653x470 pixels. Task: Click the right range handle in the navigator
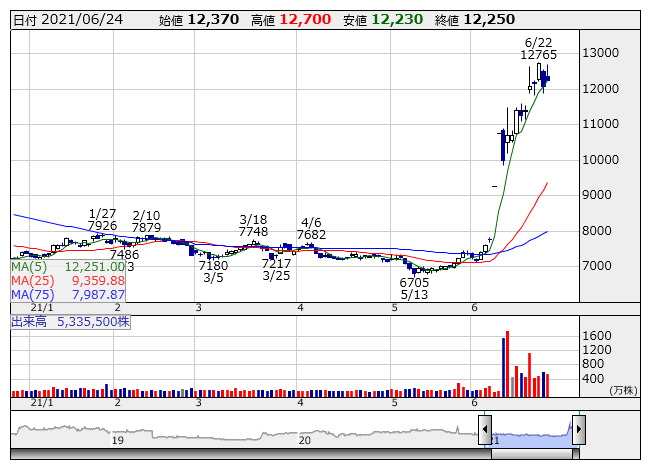tap(578, 430)
